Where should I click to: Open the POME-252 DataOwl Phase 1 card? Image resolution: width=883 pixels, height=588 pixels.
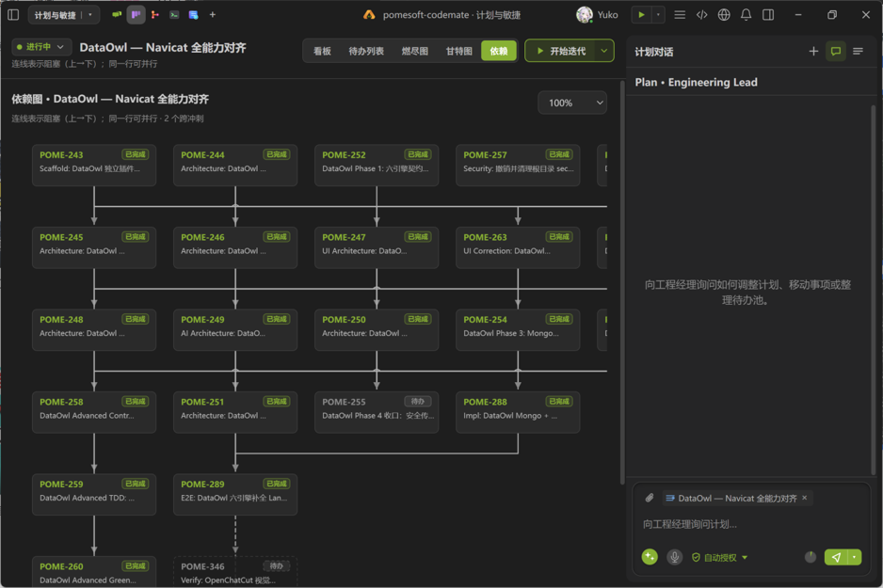click(377, 166)
